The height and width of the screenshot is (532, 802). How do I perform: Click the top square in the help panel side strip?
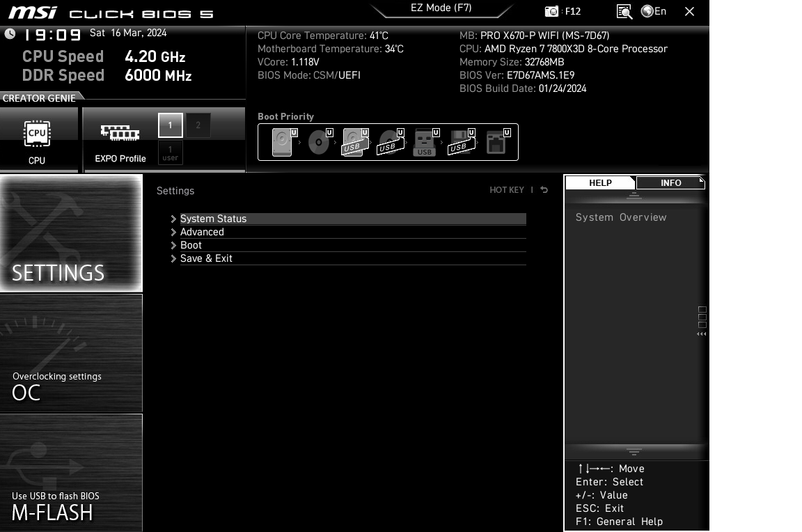(702, 310)
